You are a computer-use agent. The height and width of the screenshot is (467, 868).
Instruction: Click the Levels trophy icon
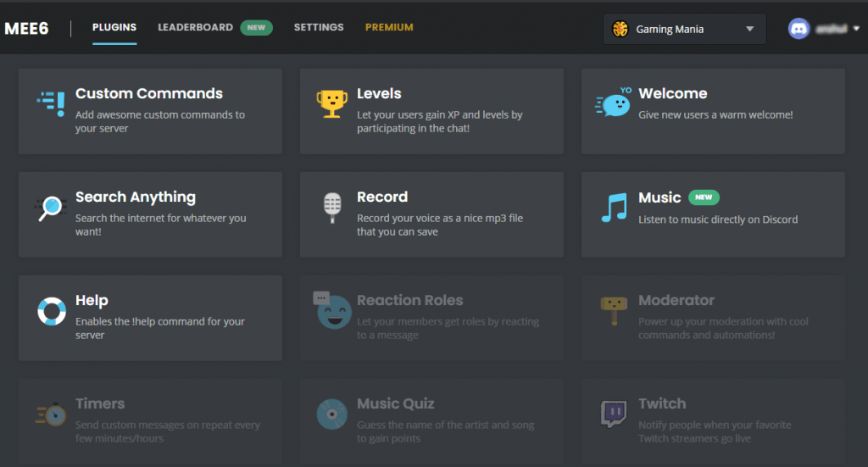(x=332, y=103)
